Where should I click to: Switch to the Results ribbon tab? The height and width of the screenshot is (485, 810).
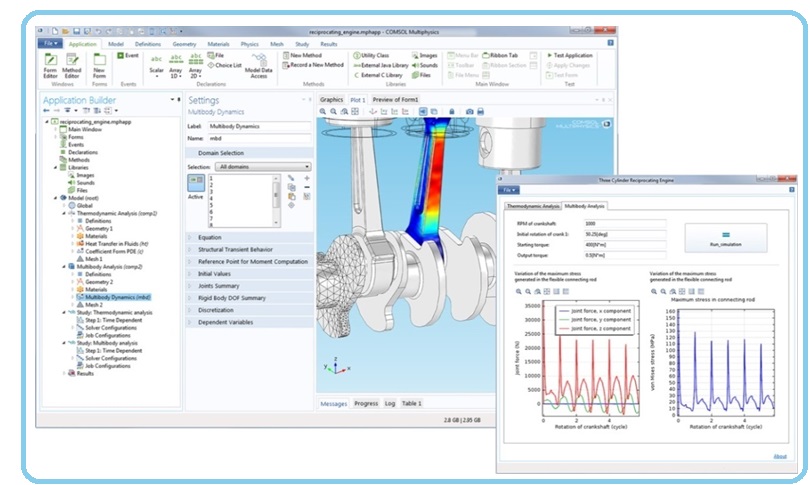point(329,44)
